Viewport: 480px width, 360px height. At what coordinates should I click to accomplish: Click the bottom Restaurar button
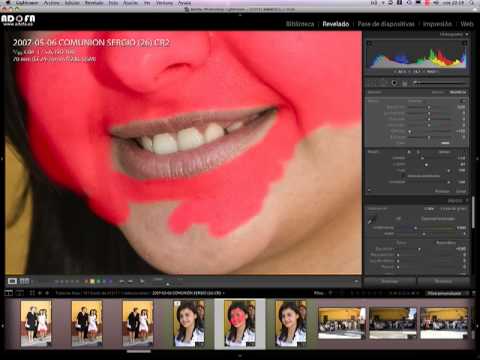(443, 282)
